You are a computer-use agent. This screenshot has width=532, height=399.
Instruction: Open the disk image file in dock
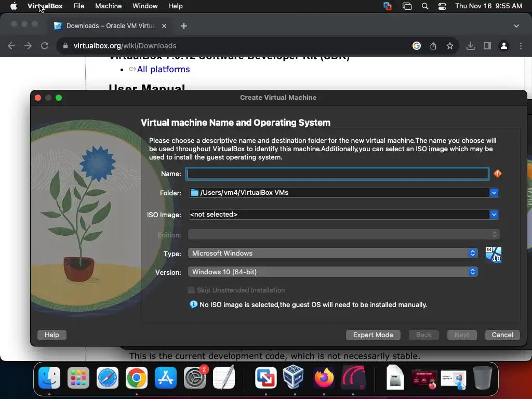coord(395,377)
